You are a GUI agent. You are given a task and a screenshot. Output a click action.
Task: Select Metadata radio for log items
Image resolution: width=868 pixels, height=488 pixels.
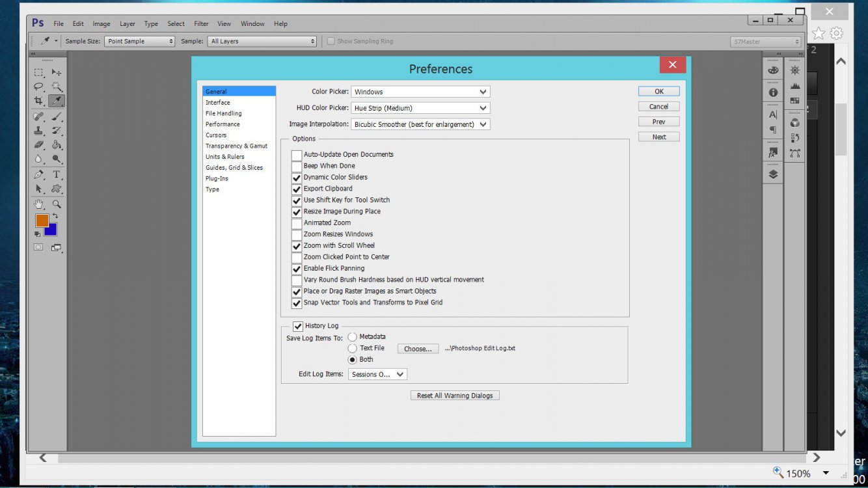point(352,337)
